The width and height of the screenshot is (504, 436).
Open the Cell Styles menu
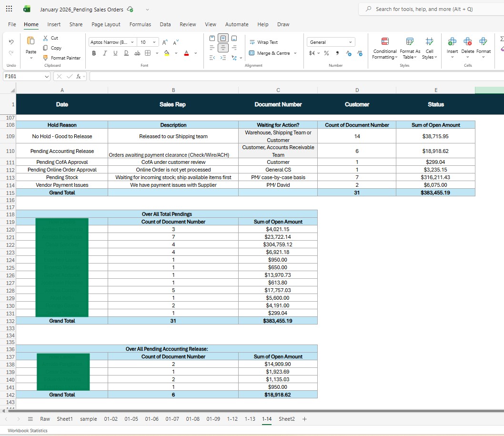(429, 48)
